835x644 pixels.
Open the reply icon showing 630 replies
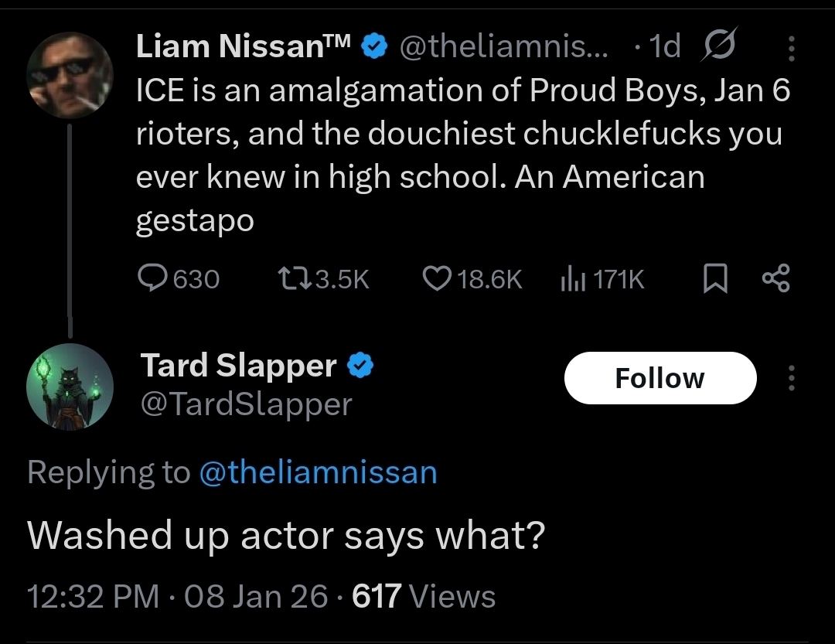click(x=155, y=278)
